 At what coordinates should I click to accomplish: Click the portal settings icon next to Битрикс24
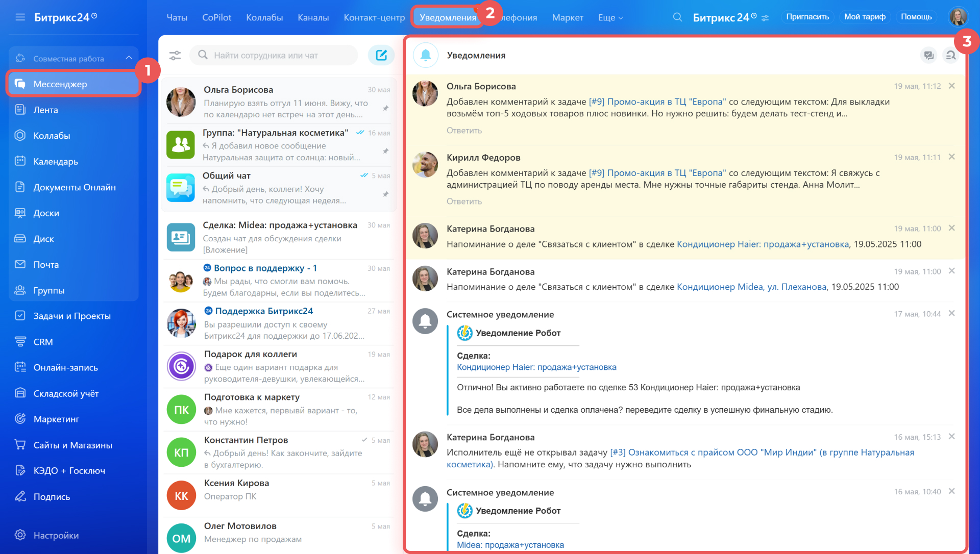point(765,18)
